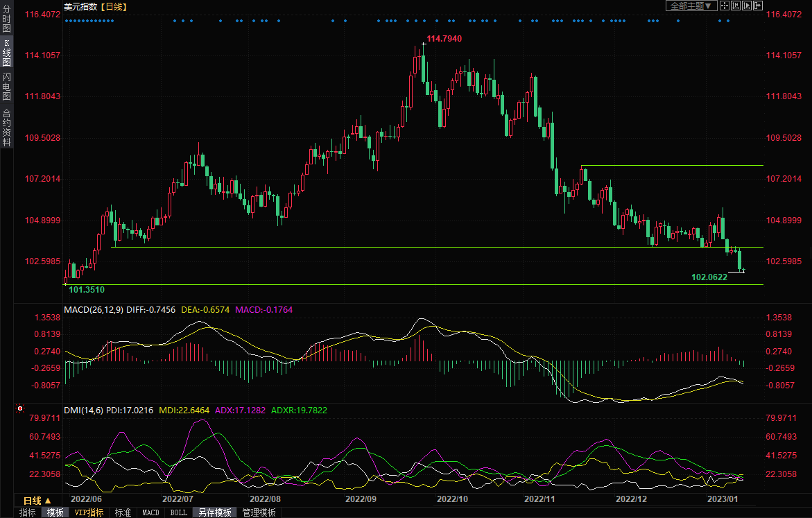Open the VIP指标 tab
Screen dimensions: 812x518
(x=89, y=512)
